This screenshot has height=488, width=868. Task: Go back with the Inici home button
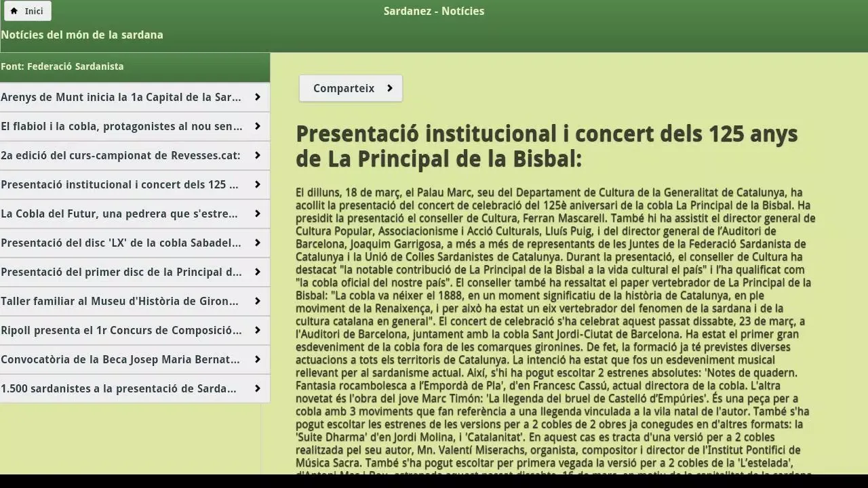pos(27,11)
